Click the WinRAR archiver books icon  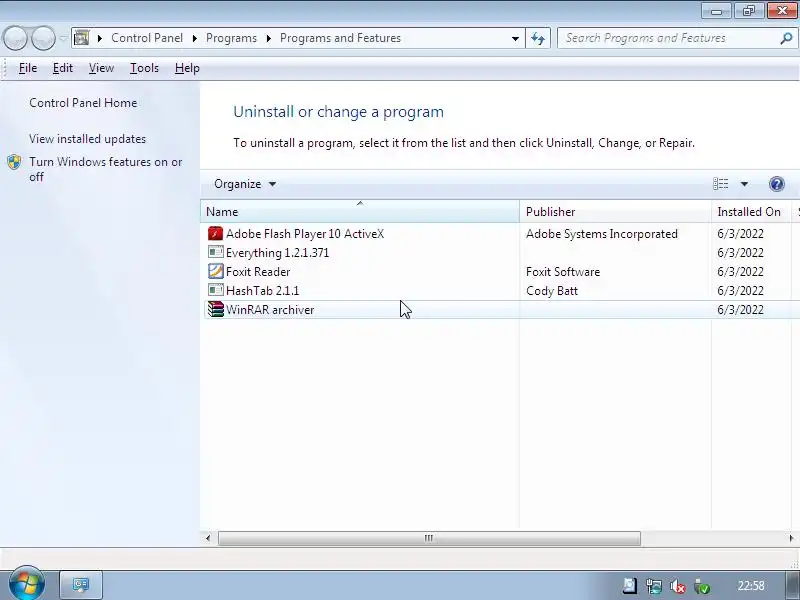[x=215, y=309]
